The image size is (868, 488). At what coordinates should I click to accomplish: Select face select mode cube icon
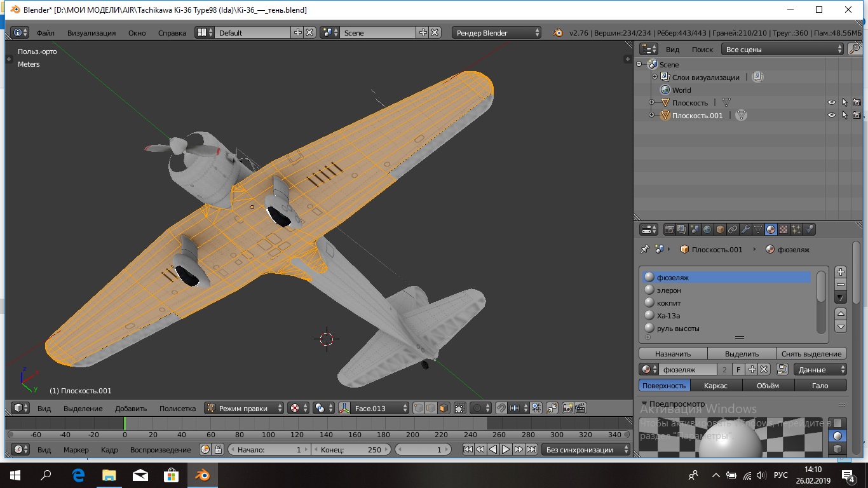444,408
